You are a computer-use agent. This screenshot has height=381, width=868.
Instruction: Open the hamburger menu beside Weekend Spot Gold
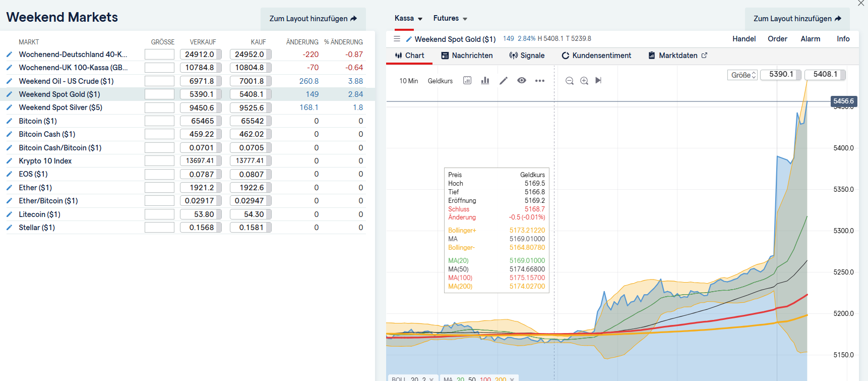397,39
